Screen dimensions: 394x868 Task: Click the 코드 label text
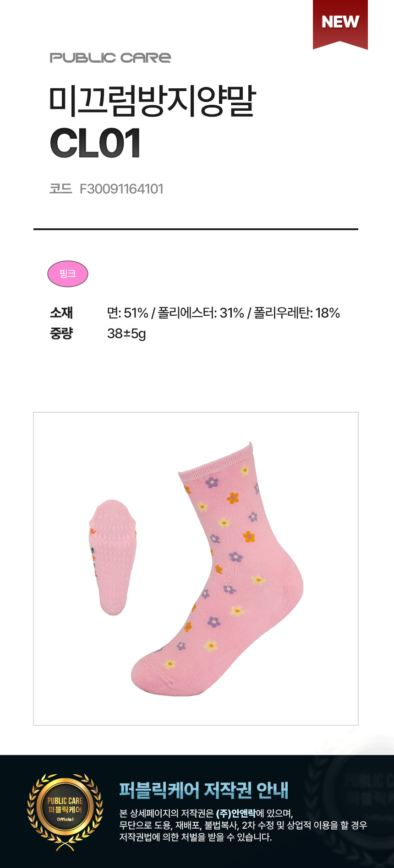(x=61, y=189)
